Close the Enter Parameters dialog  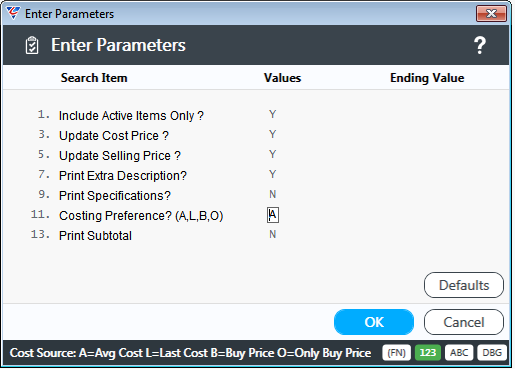[x=491, y=13]
